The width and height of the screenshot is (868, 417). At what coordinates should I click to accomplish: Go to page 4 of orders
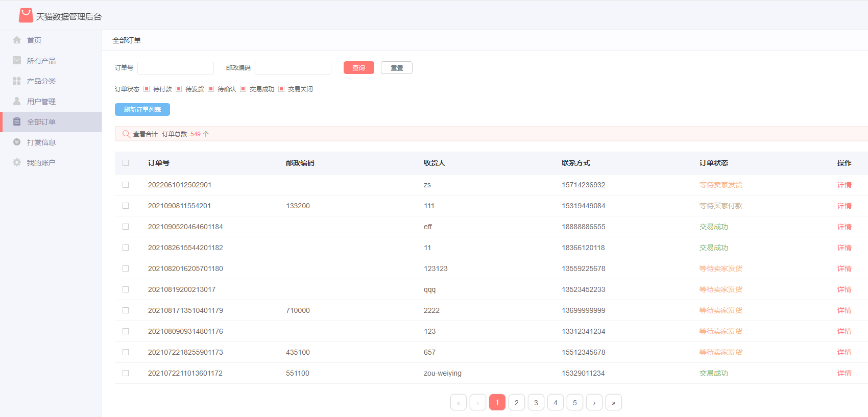[556, 402]
